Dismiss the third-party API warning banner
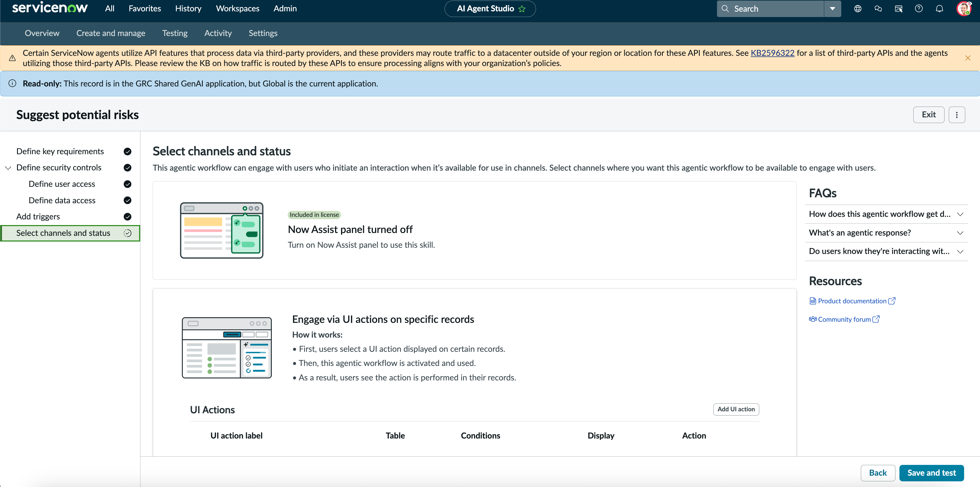 point(968,58)
